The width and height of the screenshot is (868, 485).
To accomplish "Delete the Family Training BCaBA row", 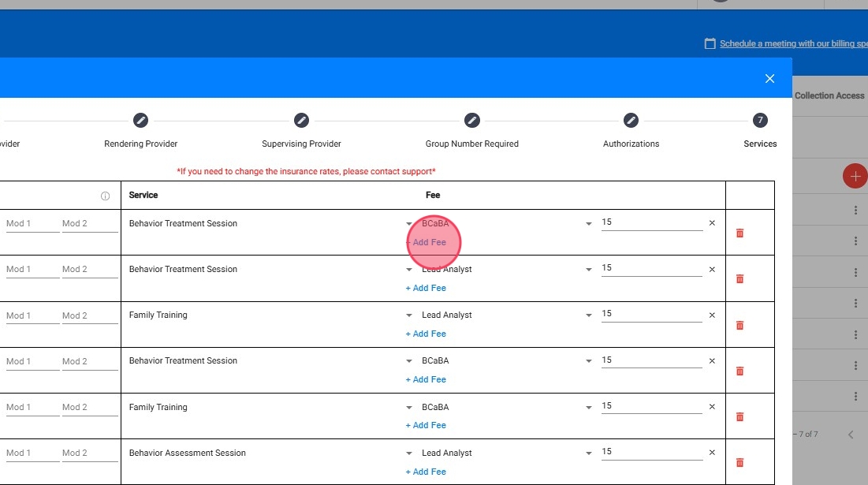I will (x=739, y=417).
